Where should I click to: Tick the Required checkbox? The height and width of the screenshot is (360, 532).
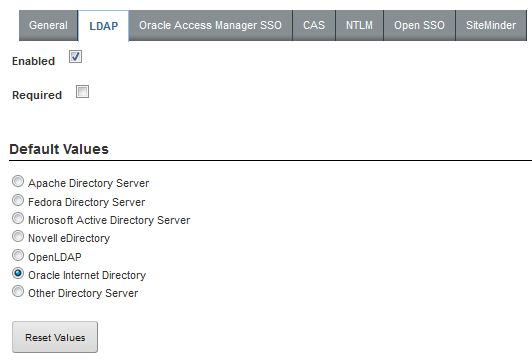82,91
